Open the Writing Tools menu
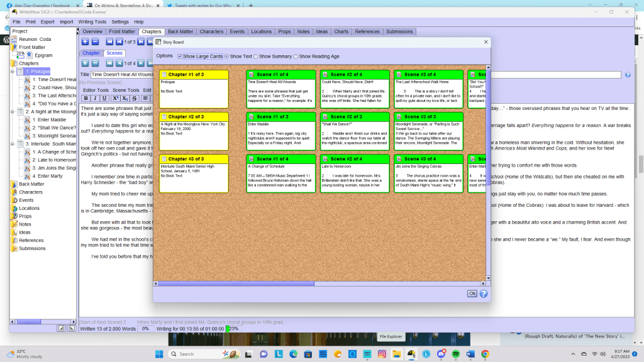 pyautogui.click(x=92, y=22)
